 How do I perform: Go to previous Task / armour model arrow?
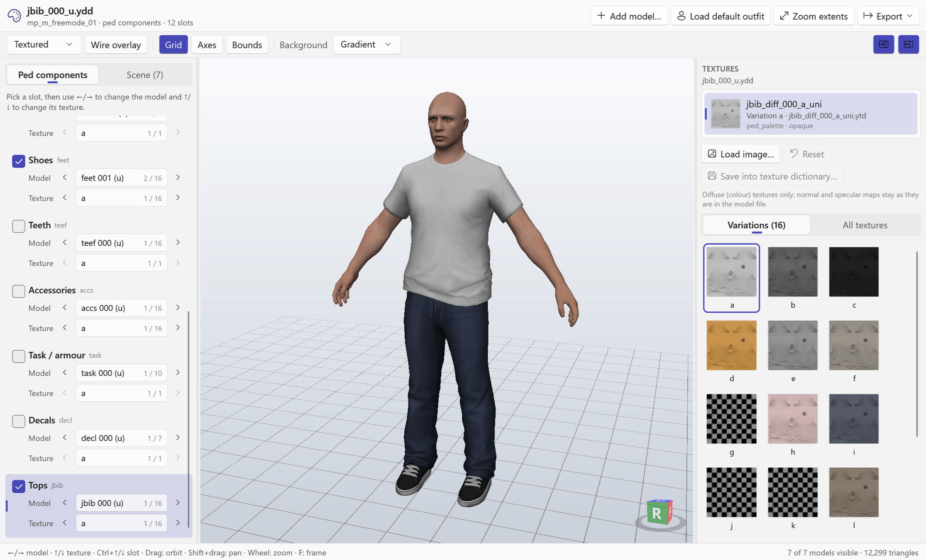[x=65, y=373]
